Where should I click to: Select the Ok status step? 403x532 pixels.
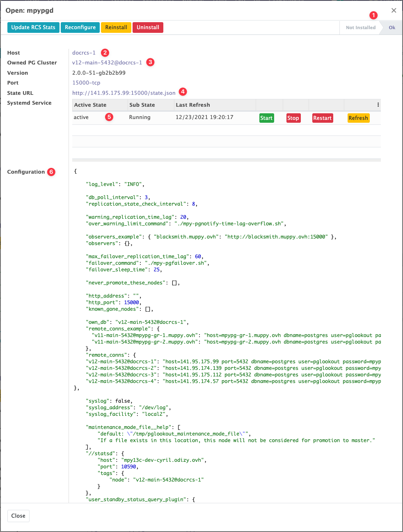click(x=392, y=28)
